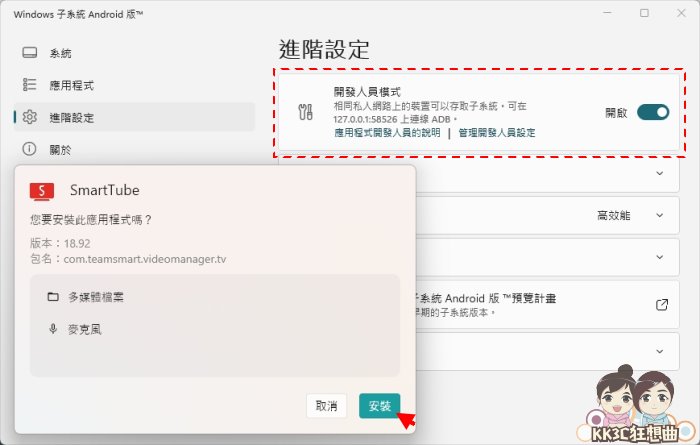The width and height of the screenshot is (700, 445).
Task: Click the Android 版 預覽計畫 row title
Action: point(484,298)
